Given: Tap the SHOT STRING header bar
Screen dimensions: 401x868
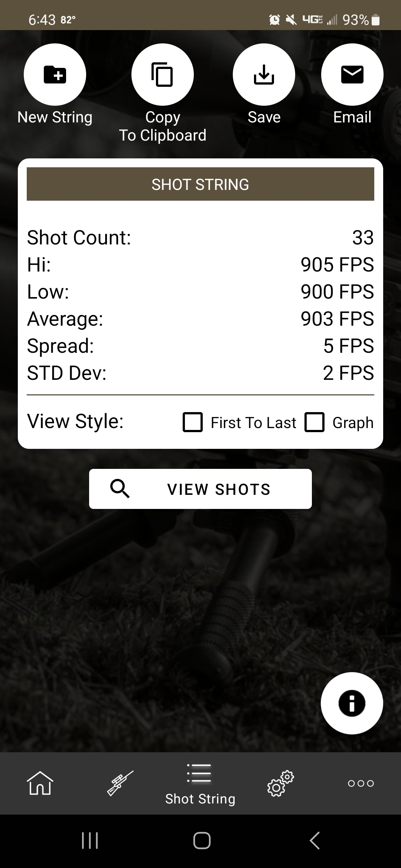Looking at the screenshot, I should tap(200, 184).
